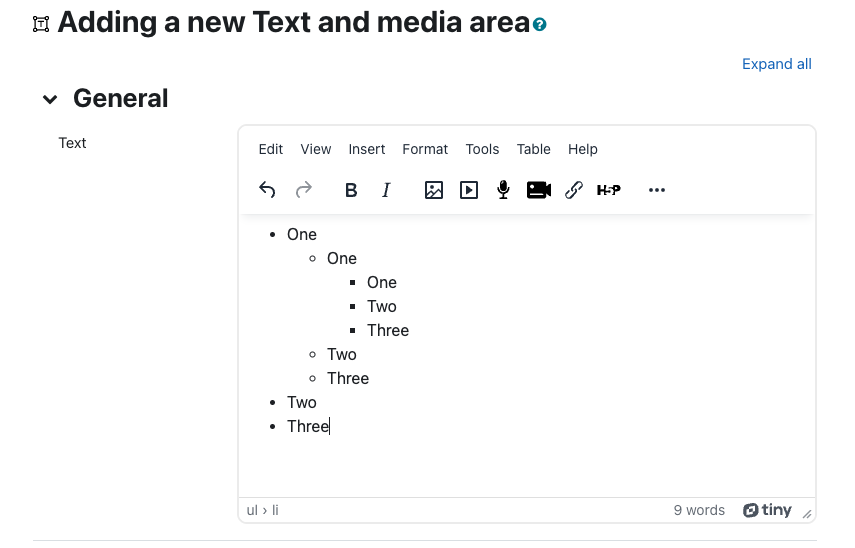Click the General section heading
This screenshot has height=548, width=855.
point(121,99)
